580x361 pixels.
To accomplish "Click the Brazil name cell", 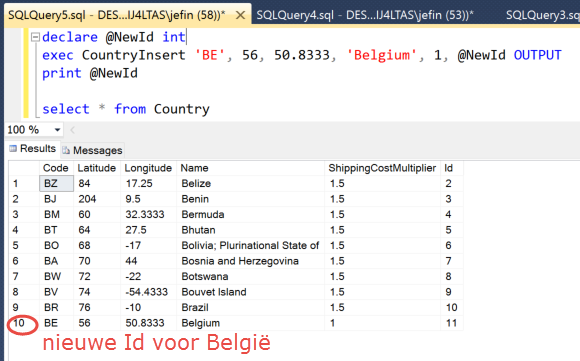I will point(250,308).
